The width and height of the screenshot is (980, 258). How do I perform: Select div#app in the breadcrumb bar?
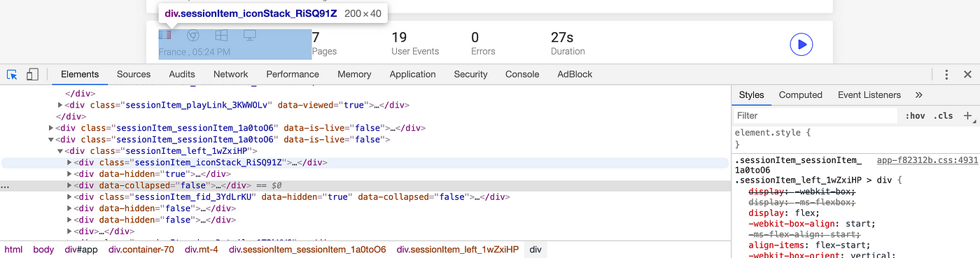81,250
